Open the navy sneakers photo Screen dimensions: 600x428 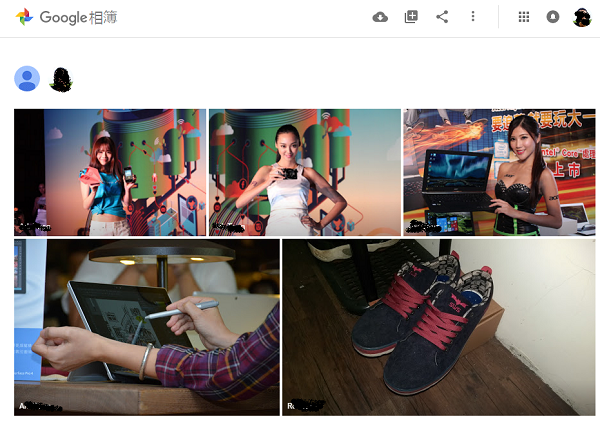click(438, 325)
